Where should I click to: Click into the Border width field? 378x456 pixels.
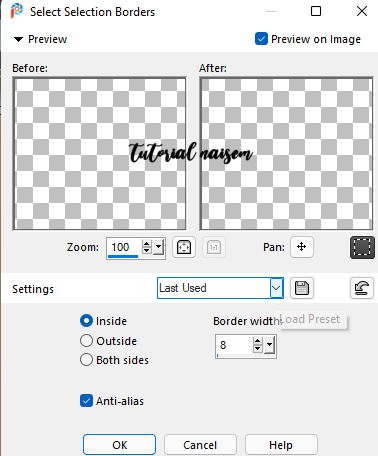(x=234, y=345)
